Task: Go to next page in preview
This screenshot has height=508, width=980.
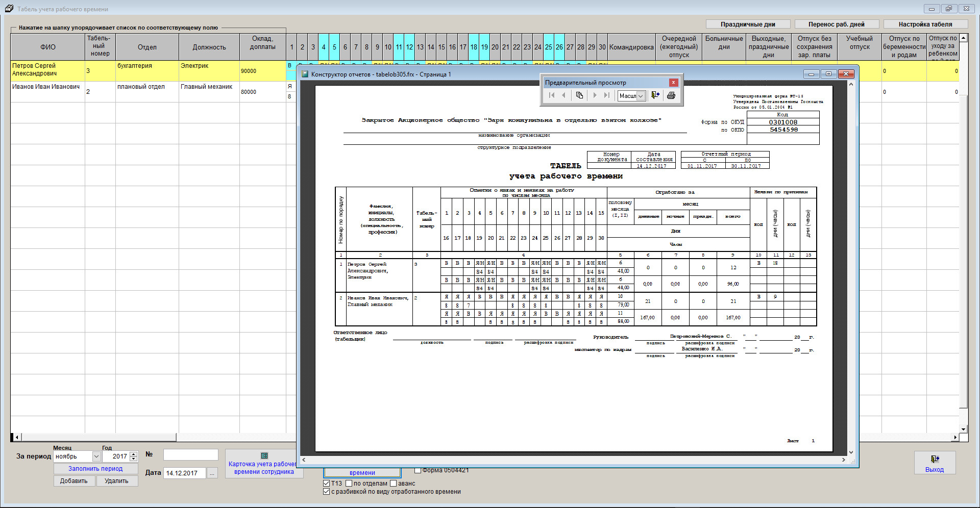Action: 595,95
